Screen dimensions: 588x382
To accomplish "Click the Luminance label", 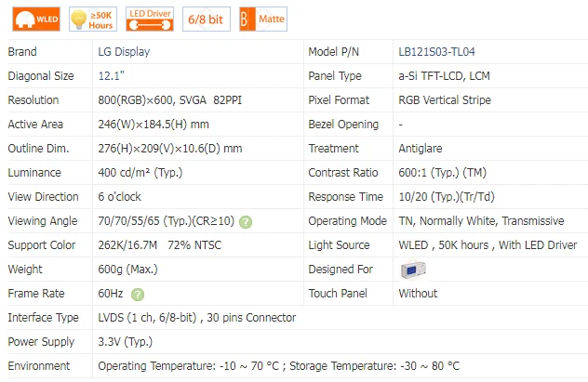I will (34, 173).
